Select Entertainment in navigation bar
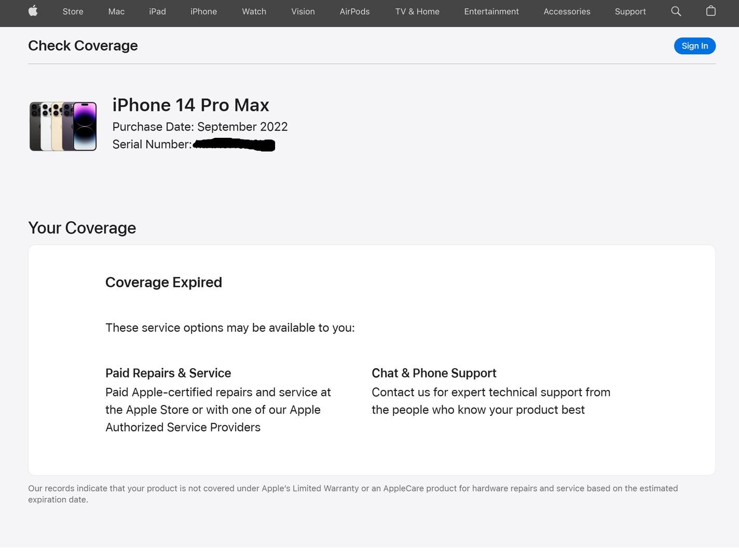This screenshot has height=560, width=739. [491, 11]
